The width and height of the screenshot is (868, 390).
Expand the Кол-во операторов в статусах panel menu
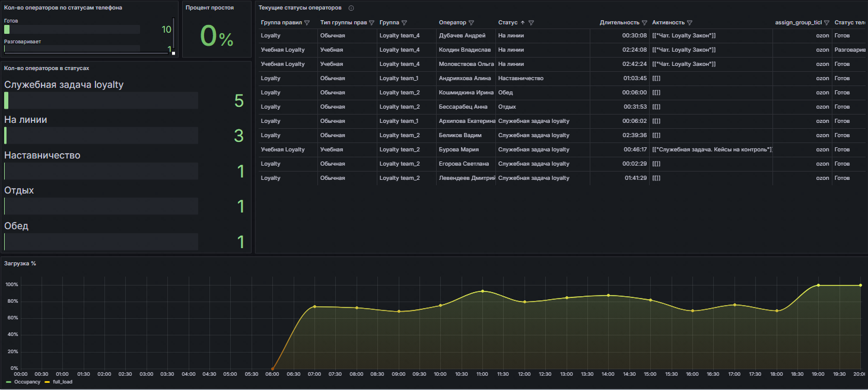[46, 68]
